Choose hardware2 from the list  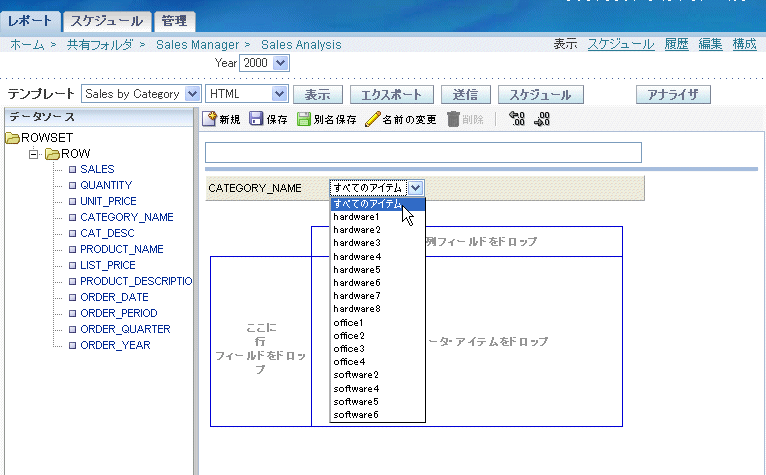click(x=377, y=230)
